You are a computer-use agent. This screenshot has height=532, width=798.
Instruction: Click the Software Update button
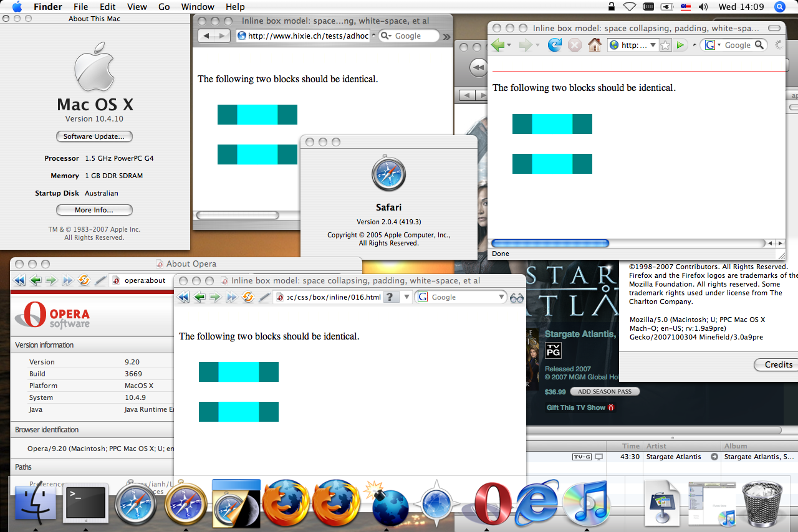(x=94, y=136)
